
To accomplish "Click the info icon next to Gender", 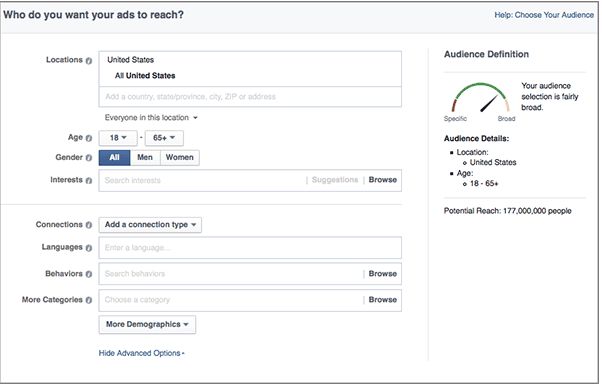I will click(x=89, y=158).
